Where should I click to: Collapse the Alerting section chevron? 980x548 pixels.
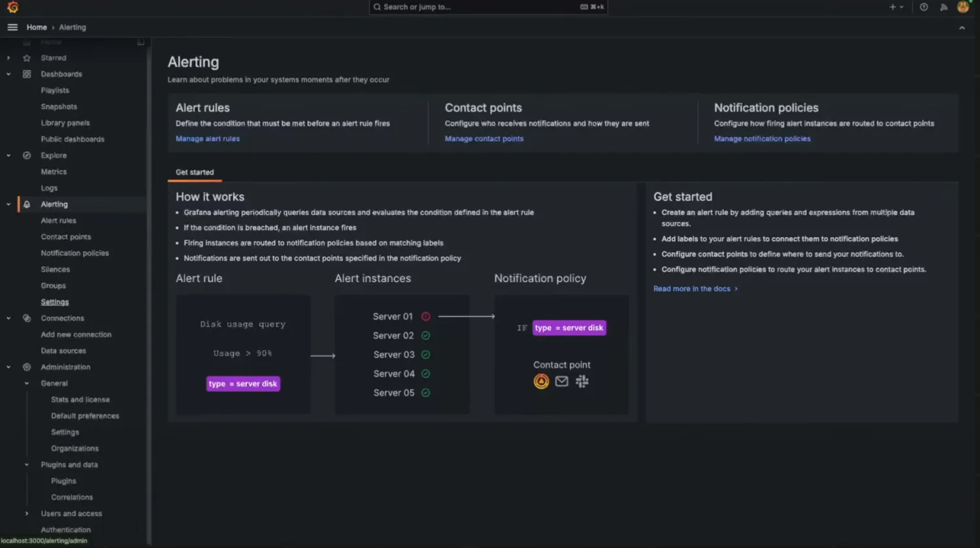(x=8, y=204)
